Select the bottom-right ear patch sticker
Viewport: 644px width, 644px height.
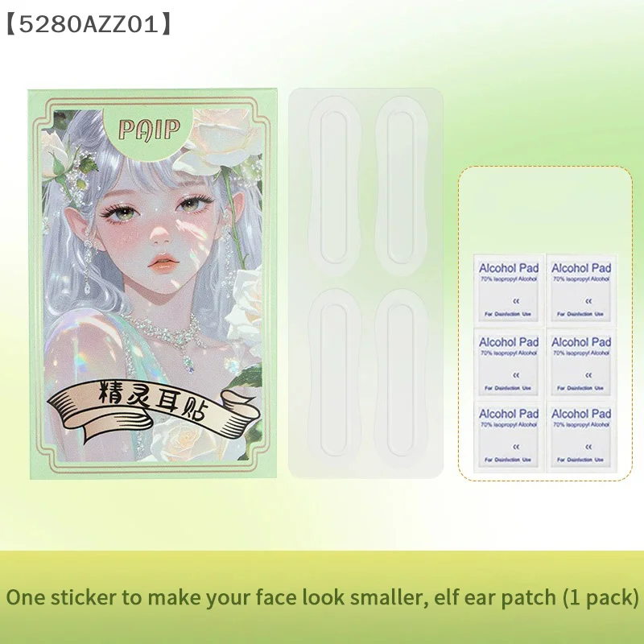[401, 379]
